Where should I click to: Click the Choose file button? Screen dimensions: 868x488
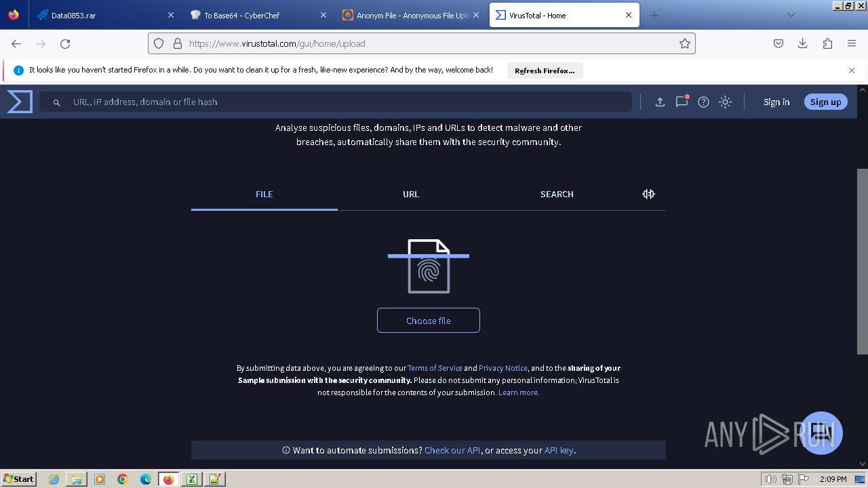coord(429,321)
